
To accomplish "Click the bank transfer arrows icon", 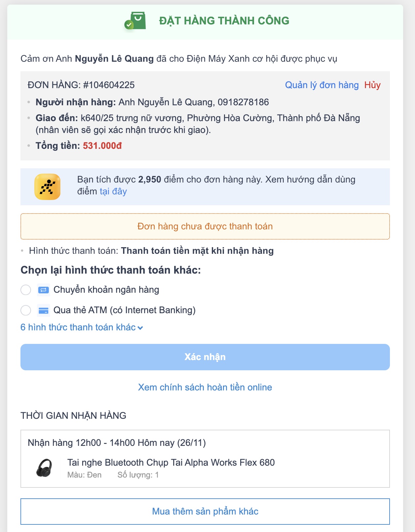I will [x=44, y=290].
